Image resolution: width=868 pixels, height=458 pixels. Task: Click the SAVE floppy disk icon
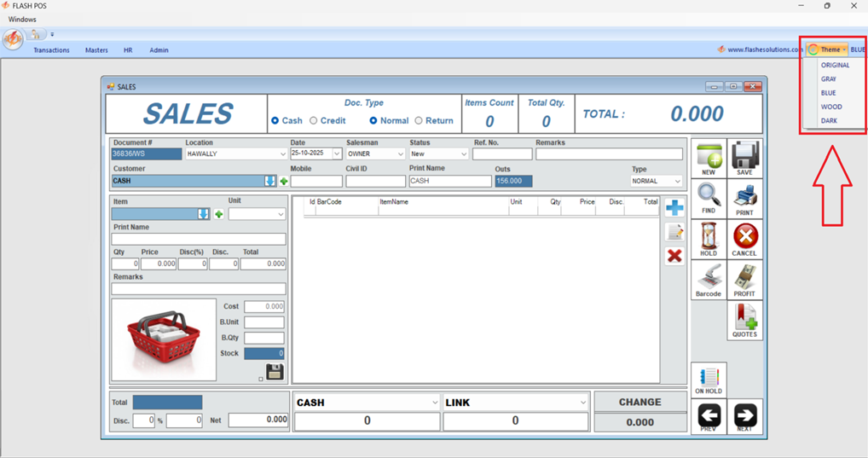[744, 158]
